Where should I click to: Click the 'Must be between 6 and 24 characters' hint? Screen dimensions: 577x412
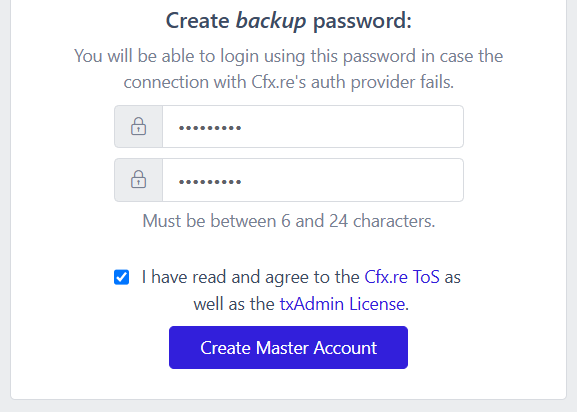[x=289, y=221]
